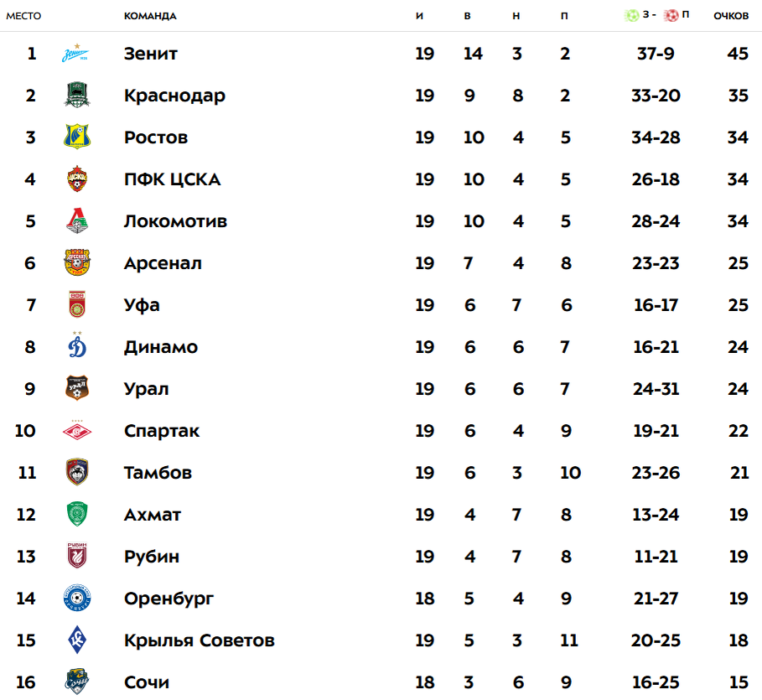Open the Зенит team name link
Screen dimensions: 762x700
coord(151,54)
